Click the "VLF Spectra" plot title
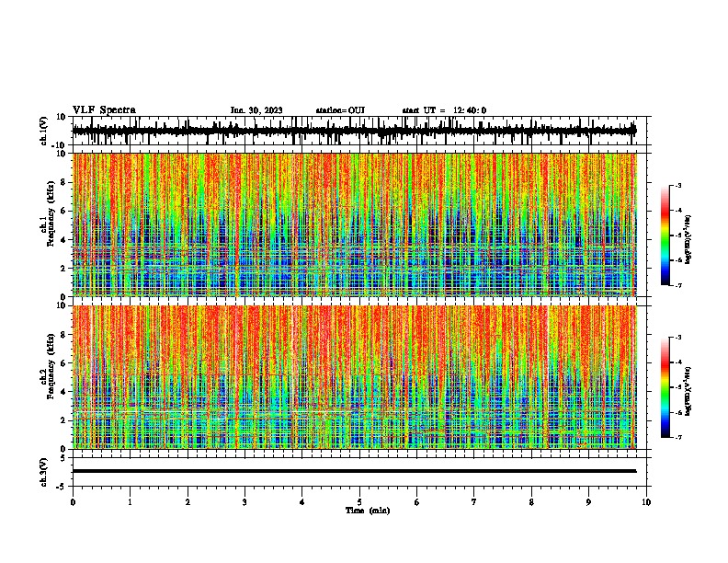 pos(104,110)
